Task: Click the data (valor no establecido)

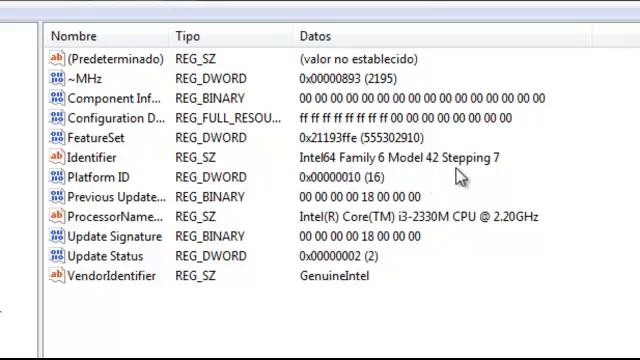Action: [359, 59]
